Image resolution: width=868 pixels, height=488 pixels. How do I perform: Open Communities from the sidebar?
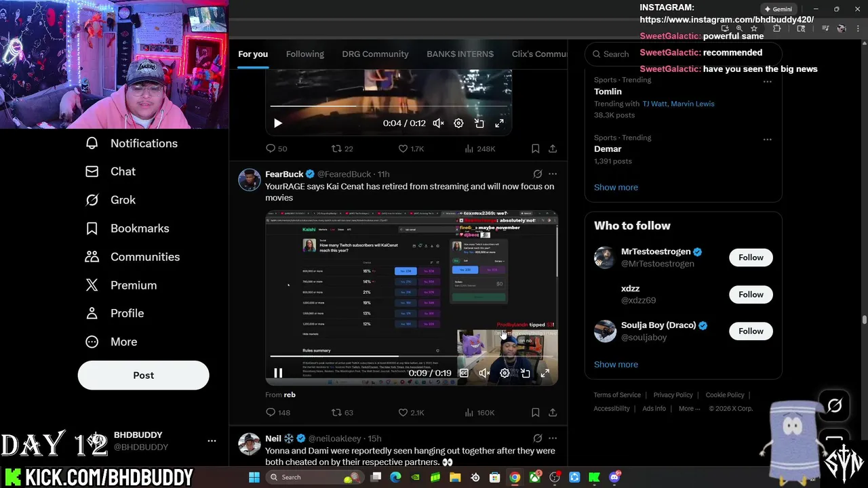tap(132, 257)
